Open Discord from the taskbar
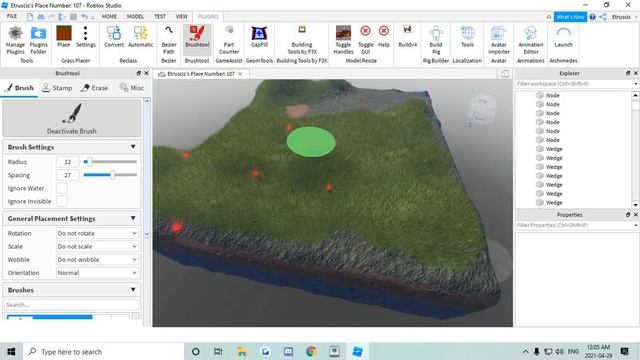 coord(288,351)
